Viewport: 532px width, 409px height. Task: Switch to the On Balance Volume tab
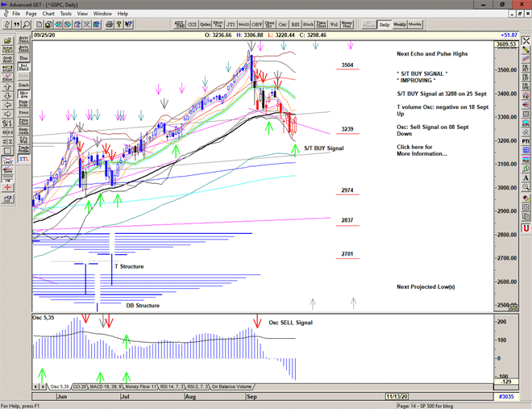click(231, 386)
